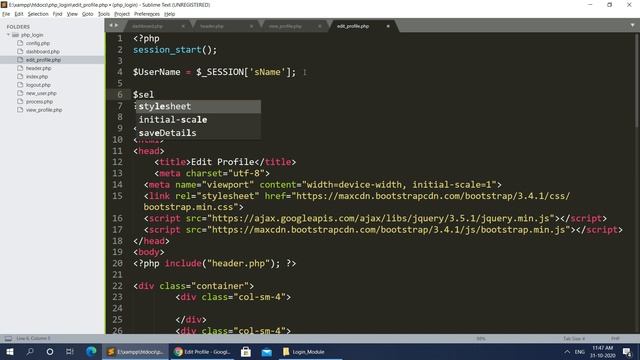Viewport: 640px width, 360px height.
Task: Click the php_login folder icon
Action: pos(16,35)
